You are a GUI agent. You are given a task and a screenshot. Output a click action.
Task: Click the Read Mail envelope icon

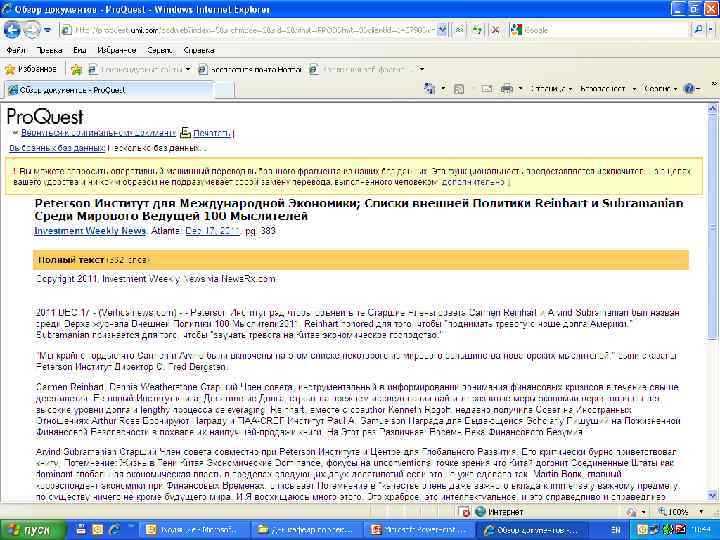click(x=486, y=89)
